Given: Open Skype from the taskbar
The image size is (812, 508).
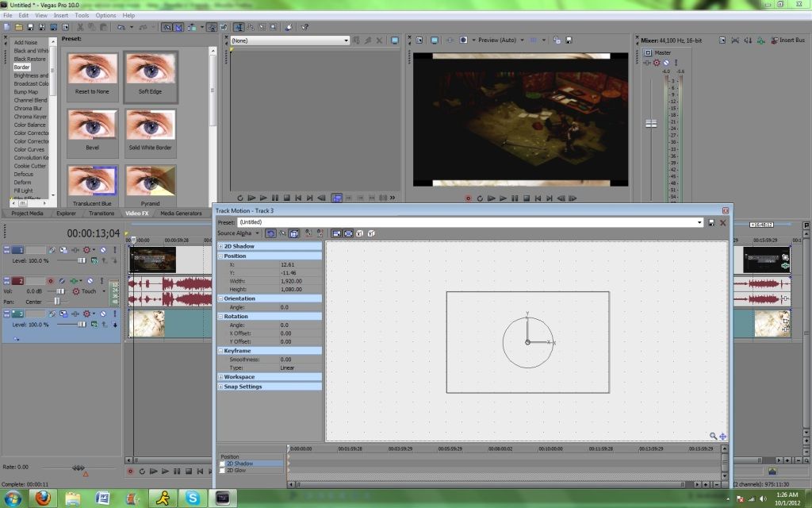Looking at the screenshot, I should pos(193,498).
